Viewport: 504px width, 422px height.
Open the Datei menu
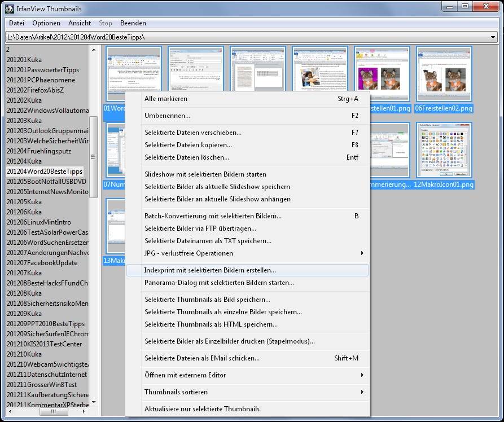17,23
